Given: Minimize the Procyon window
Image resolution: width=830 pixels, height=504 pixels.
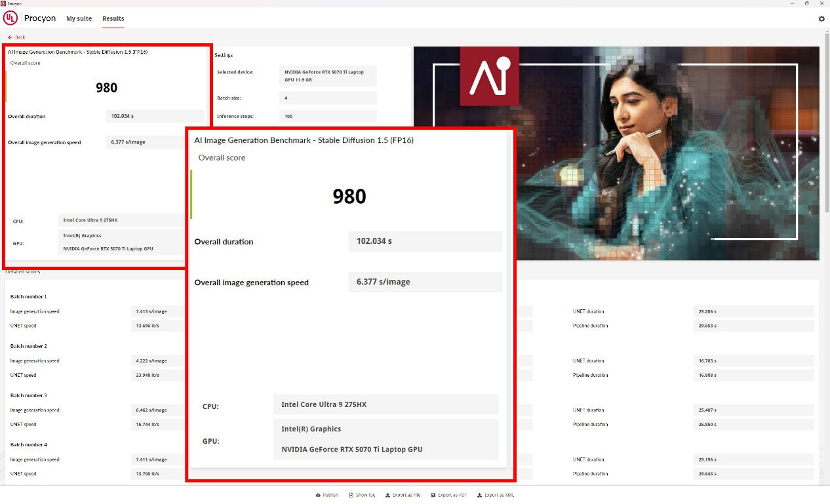Looking at the screenshot, I should tap(791, 3).
